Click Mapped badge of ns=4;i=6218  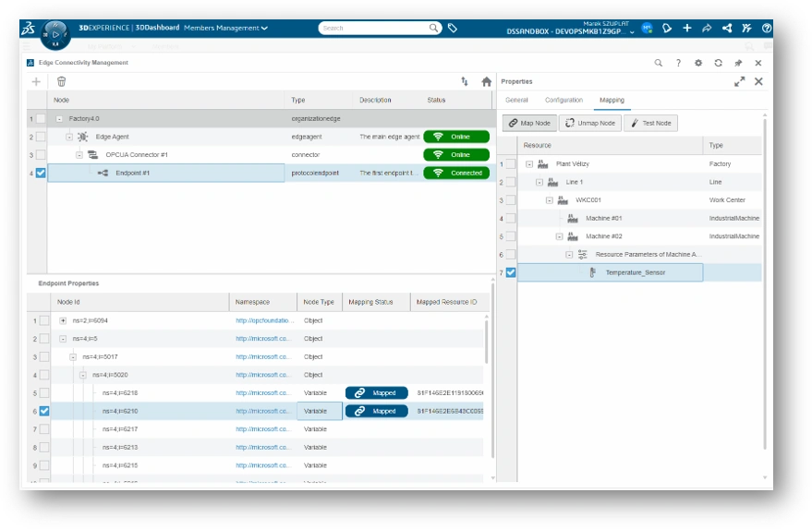[x=377, y=393]
